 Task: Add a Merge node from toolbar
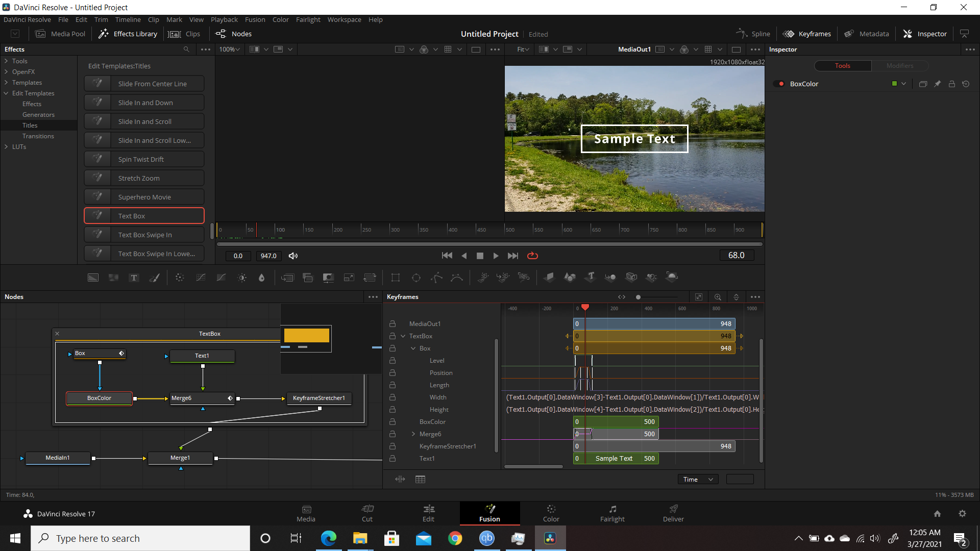287,278
